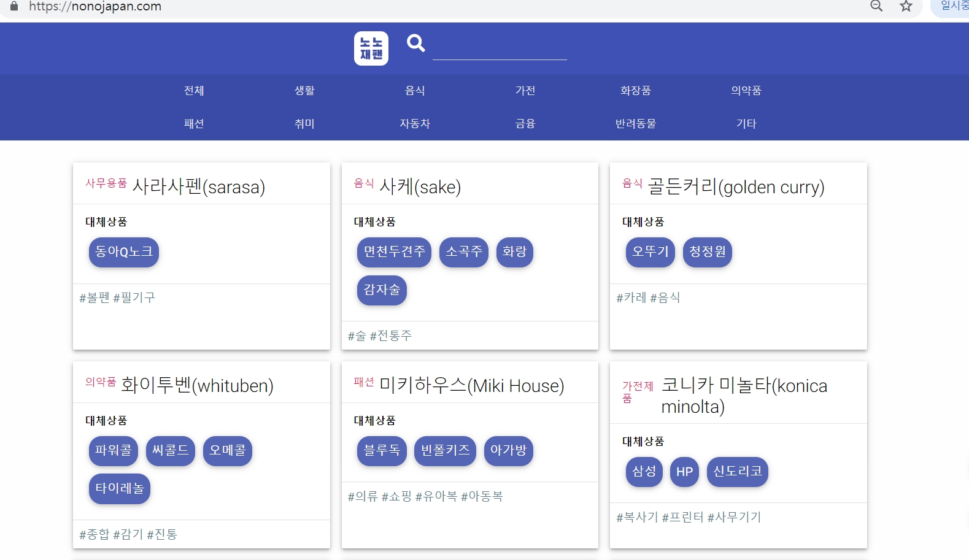Viewport: 969px width, 560px height.
Task: Click the 파워콜 alternative chip
Action: click(x=114, y=451)
